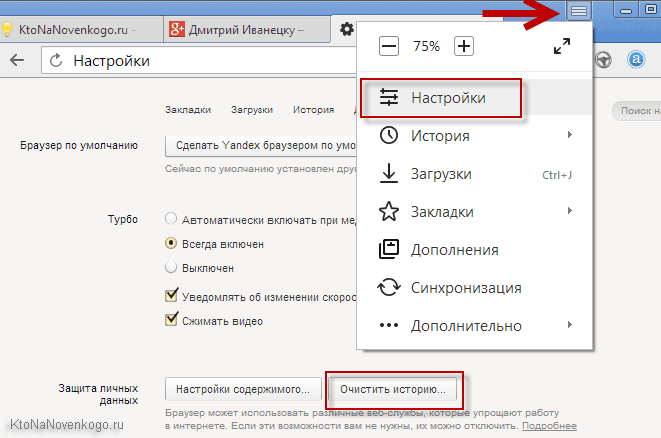Open Дополнения from the menu
This screenshot has height=438, width=661.
coord(475,250)
